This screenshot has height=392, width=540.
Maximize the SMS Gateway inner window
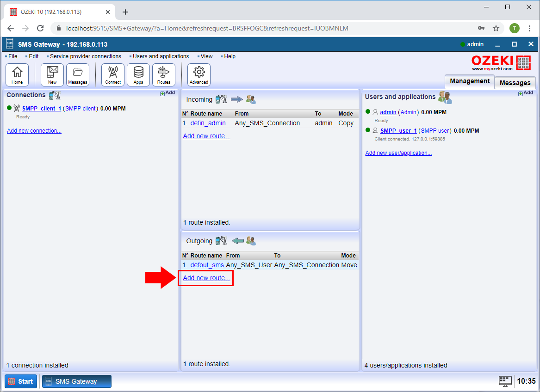coord(514,44)
